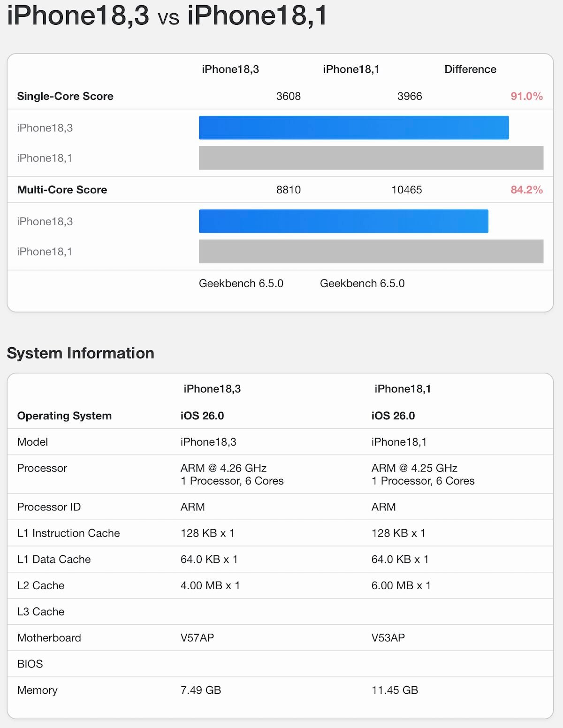Click the Motherboard row label

[x=49, y=638]
